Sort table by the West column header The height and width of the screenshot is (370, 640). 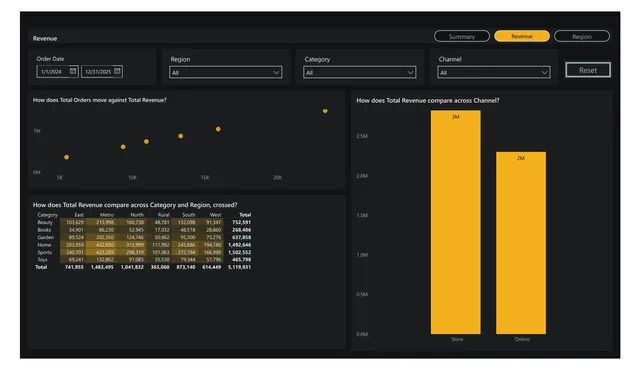(x=215, y=215)
